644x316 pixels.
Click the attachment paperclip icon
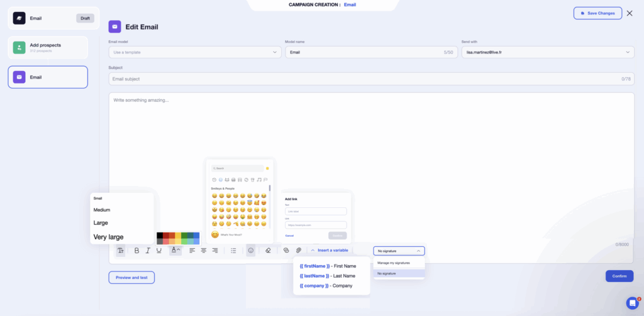coord(299,250)
